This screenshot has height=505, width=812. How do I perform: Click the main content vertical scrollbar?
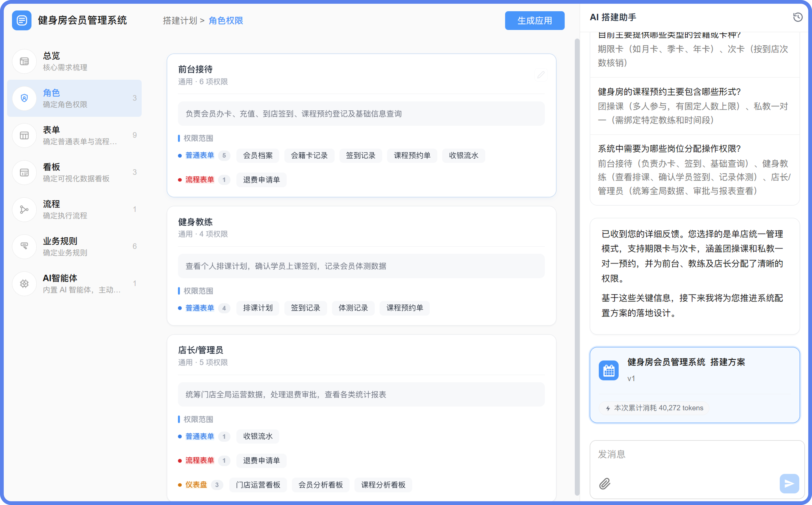click(577, 267)
